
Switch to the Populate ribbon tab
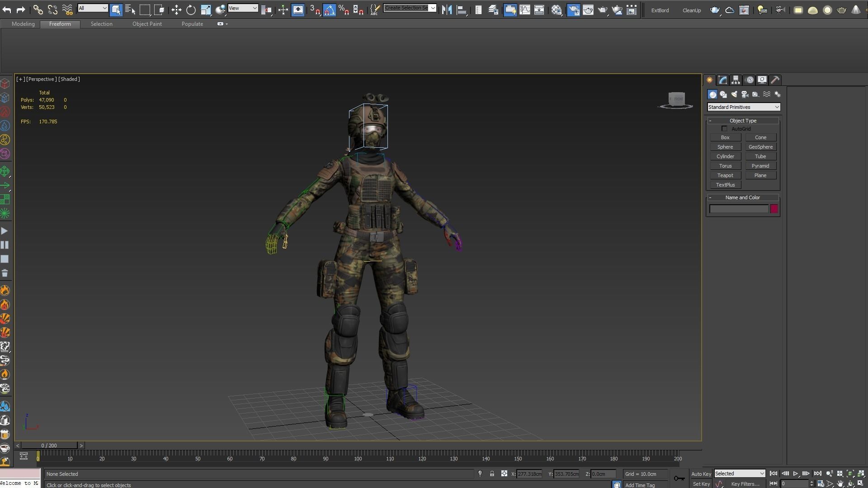(x=192, y=24)
